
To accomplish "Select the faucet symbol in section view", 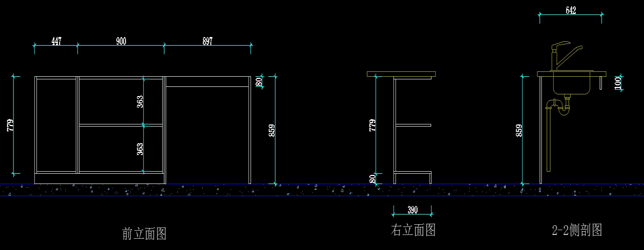I will (563, 55).
